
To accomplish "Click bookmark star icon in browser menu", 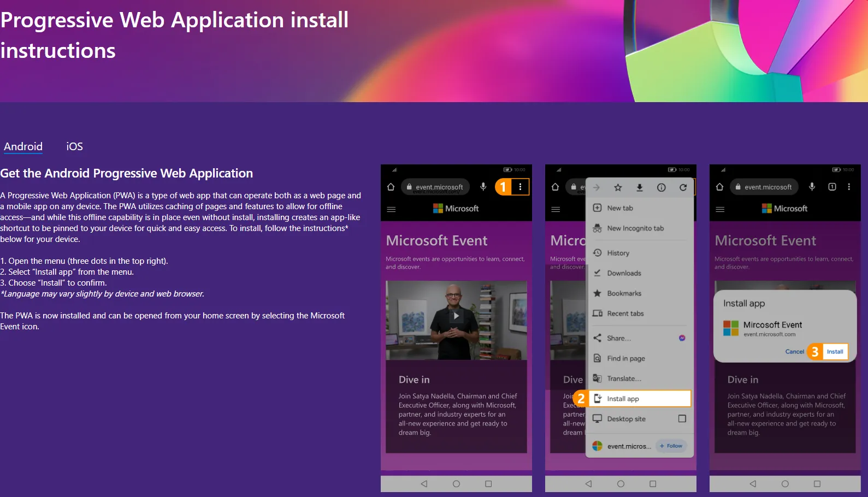I will point(618,187).
